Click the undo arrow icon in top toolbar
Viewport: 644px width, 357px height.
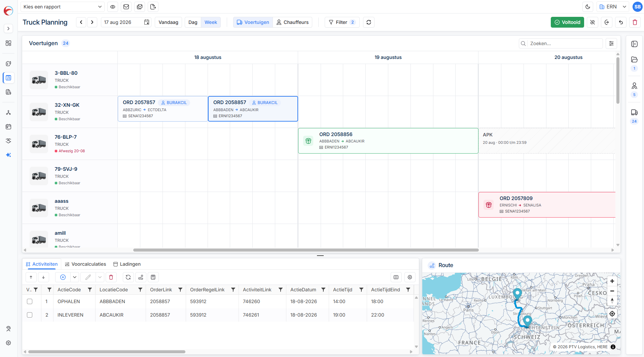(x=621, y=22)
